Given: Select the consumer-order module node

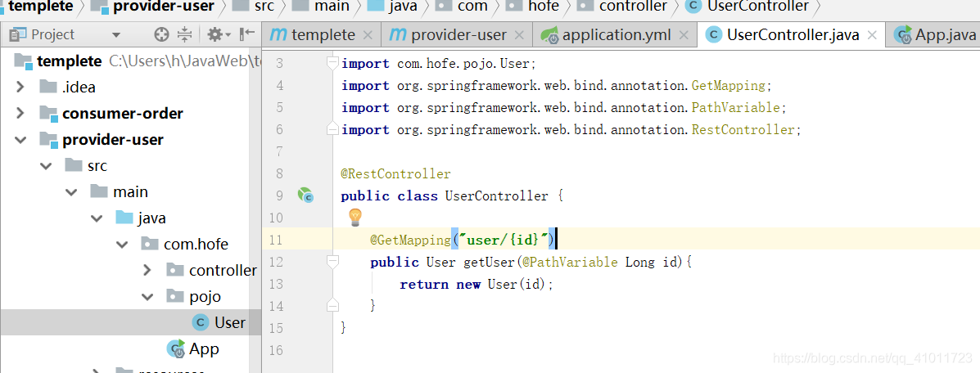Looking at the screenshot, I should (123, 113).
